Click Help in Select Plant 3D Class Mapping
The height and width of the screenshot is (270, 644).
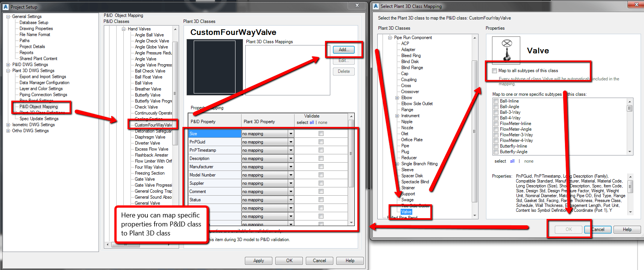coord(627,229)
